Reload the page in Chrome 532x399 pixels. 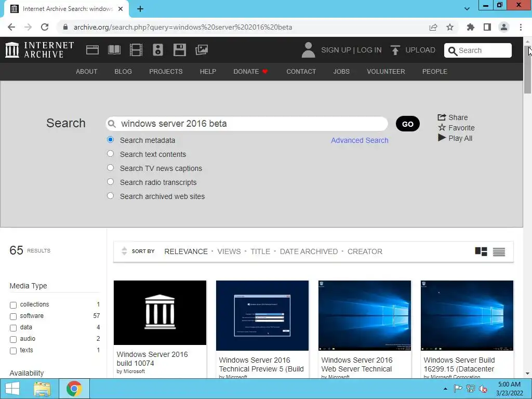pyautogui.click(x=45, y=27)
